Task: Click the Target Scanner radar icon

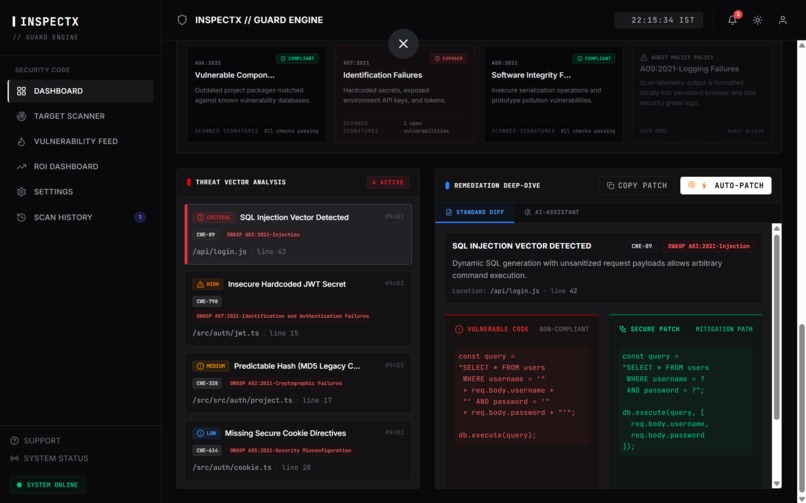Action: click(x=21, y=116)
